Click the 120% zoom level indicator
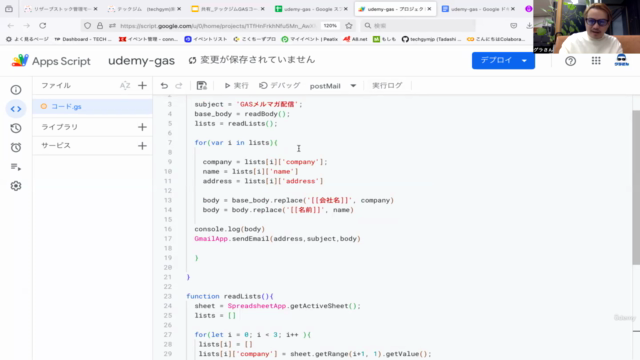The width and height of the screenshot is (640, 360). (x=330, y=26)
